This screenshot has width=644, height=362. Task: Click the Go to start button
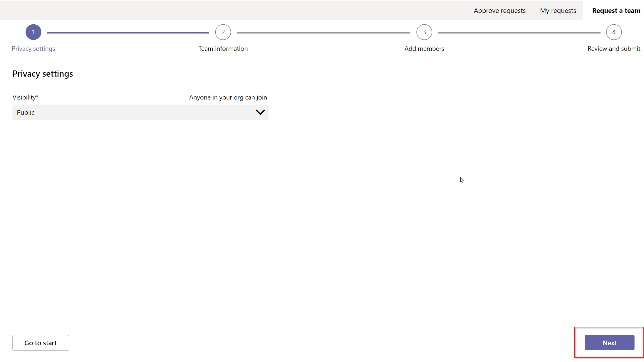point(41,342)
